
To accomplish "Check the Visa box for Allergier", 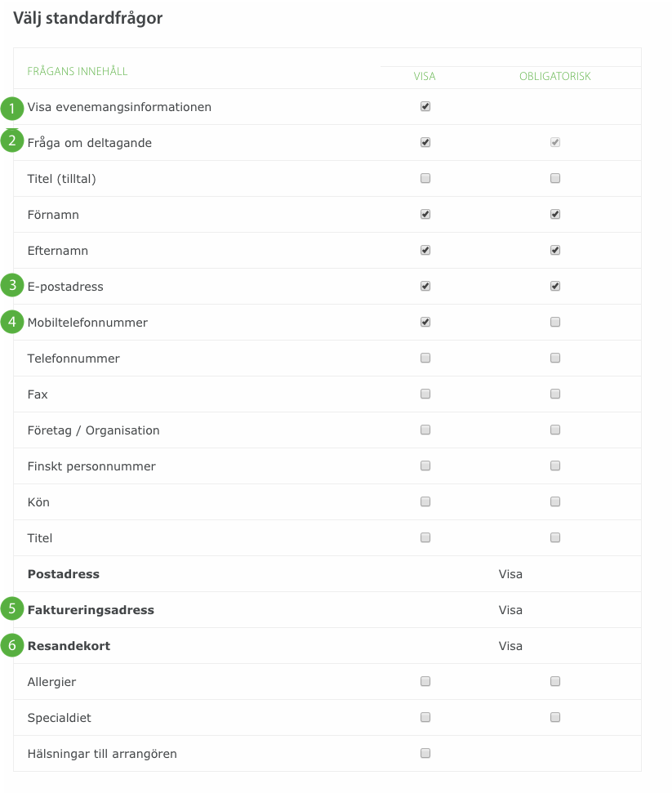I will 425,681.
